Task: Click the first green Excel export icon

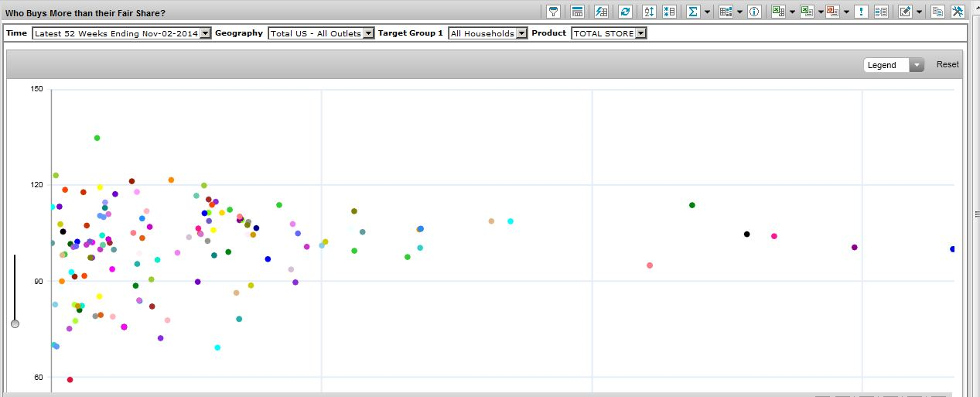Action: coord(779,12)
